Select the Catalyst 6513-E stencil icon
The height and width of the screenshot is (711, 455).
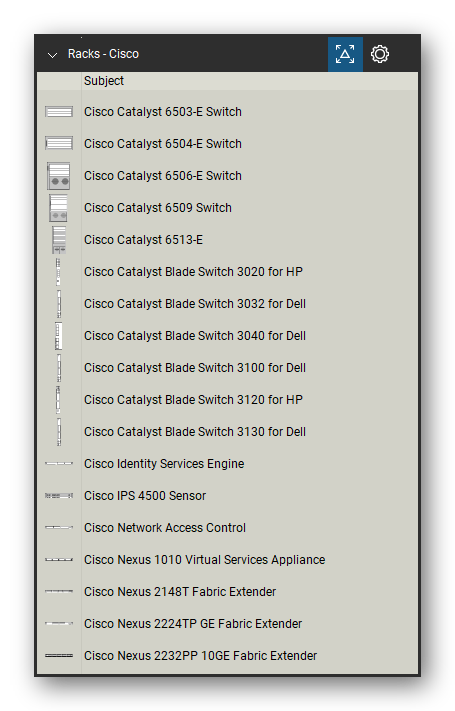[59, 239]
